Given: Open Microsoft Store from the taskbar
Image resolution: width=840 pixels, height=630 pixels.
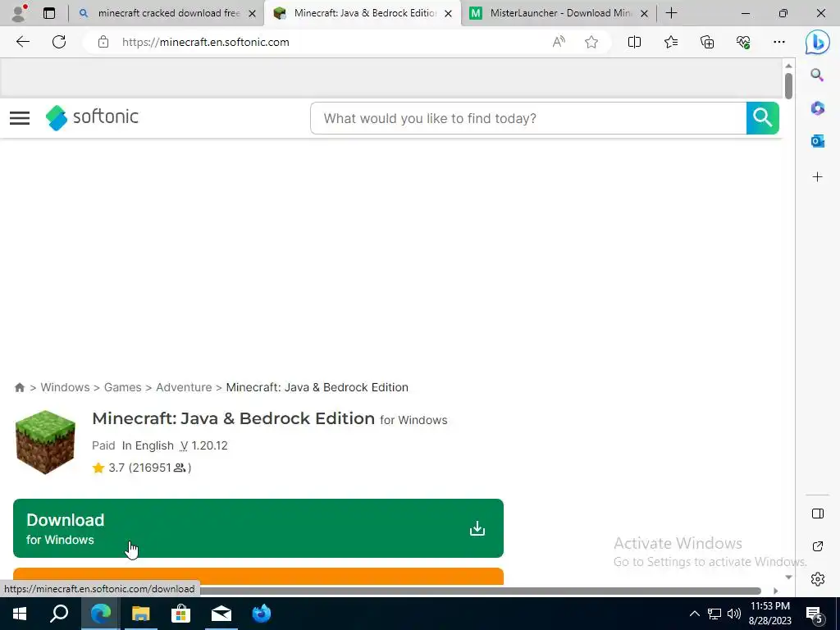Looking at the screenshot, I should [x=180, y=614].
